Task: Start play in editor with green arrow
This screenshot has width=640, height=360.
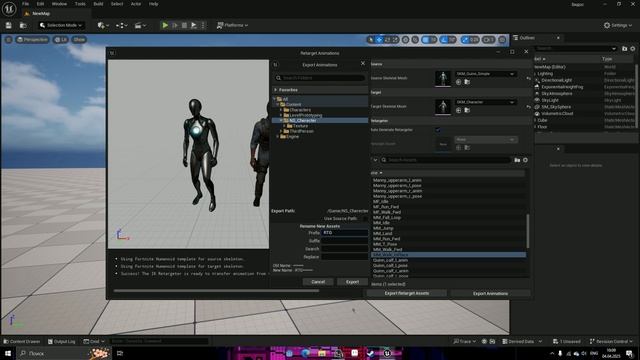Action: 165,25
